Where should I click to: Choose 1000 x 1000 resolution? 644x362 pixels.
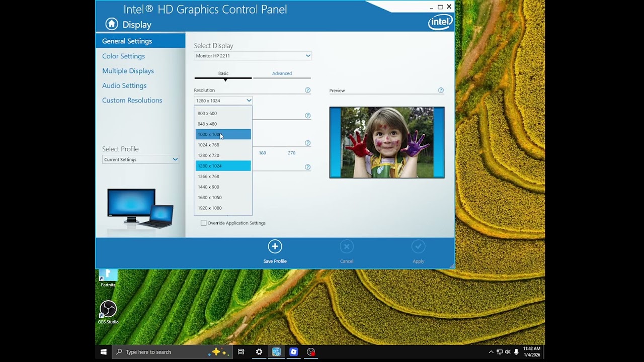tap(223, 134)
